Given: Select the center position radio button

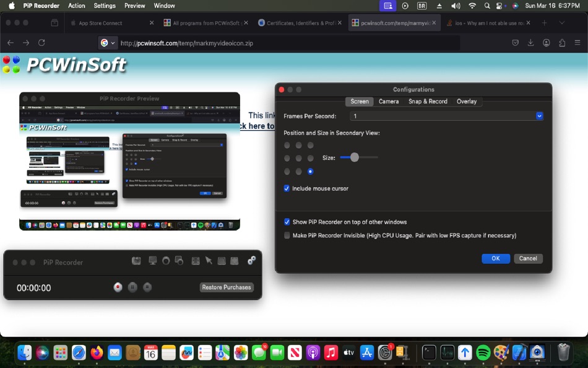Looking at the screenshot, I should click(298, 158).
